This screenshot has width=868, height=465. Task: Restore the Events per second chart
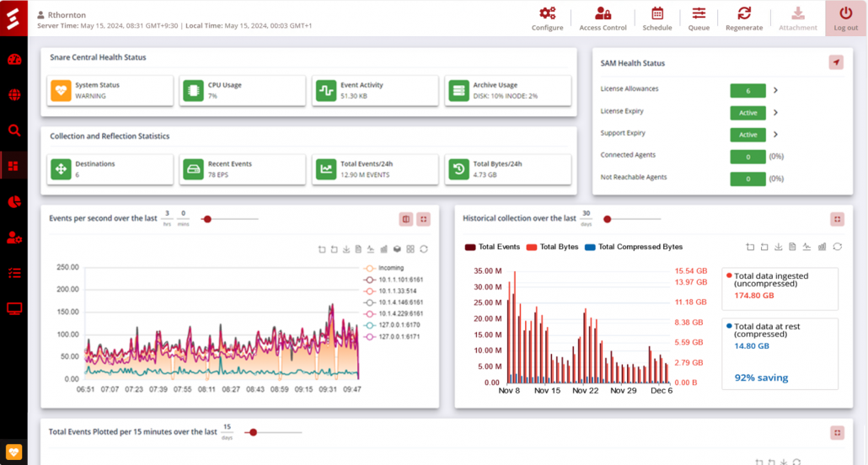tap(424, 249)
